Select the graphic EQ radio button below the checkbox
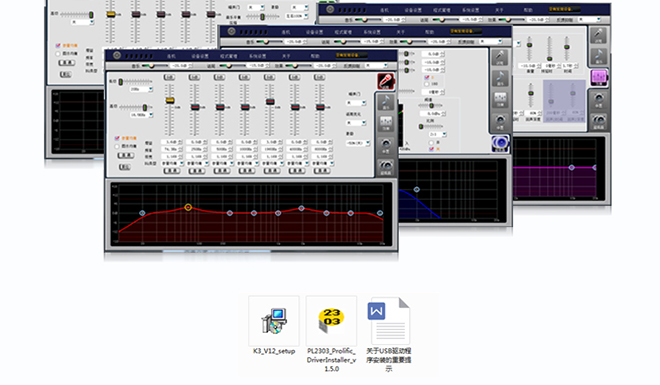Viewport: 660px width, 385px height. click(117, 146)
